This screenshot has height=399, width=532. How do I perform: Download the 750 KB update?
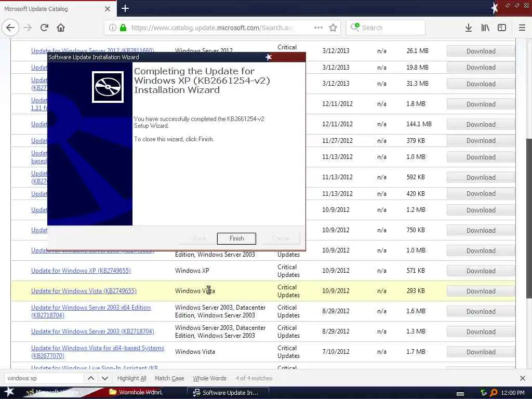[481, 230]
